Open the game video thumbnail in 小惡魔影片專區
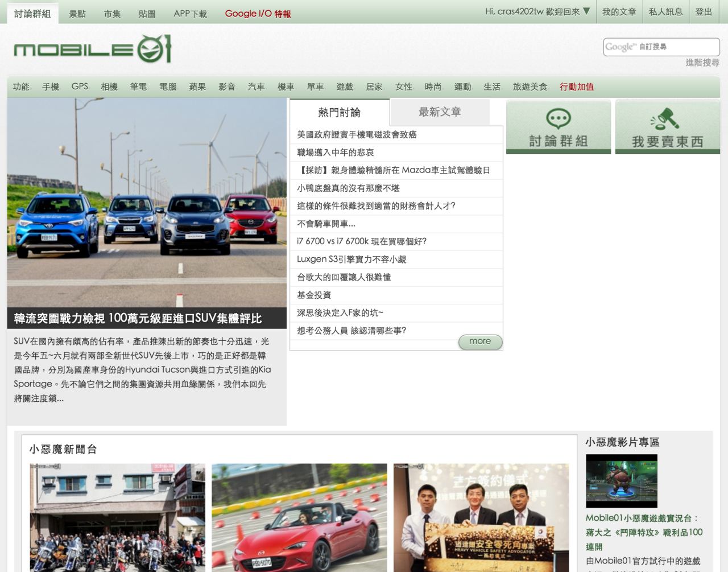This screenshot has width=728, height=572. (x=621, y=480)
